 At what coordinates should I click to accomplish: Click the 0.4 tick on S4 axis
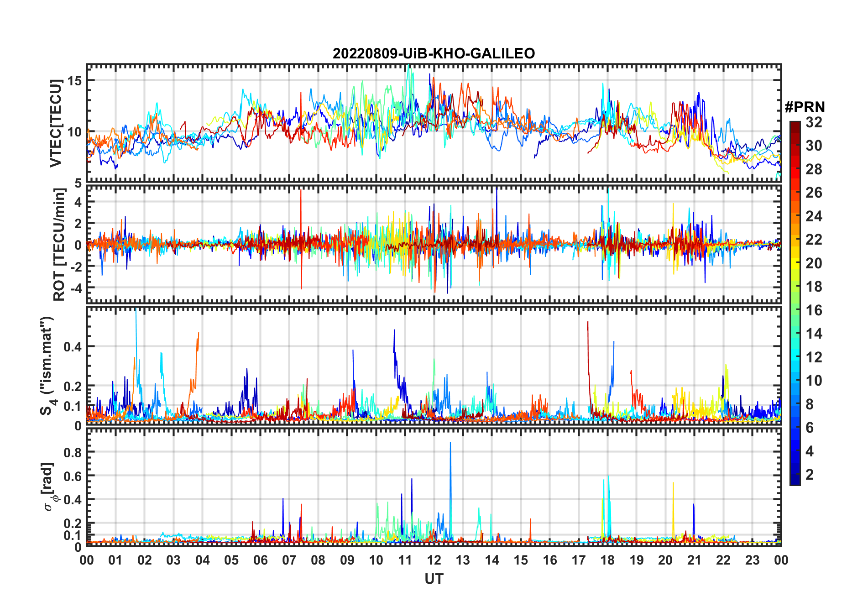[x=73, y=347]
